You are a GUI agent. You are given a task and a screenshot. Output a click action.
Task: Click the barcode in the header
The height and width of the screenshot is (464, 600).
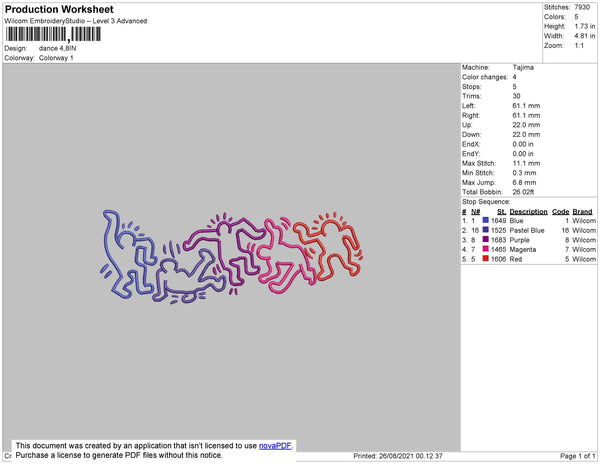tap(53, 34)
